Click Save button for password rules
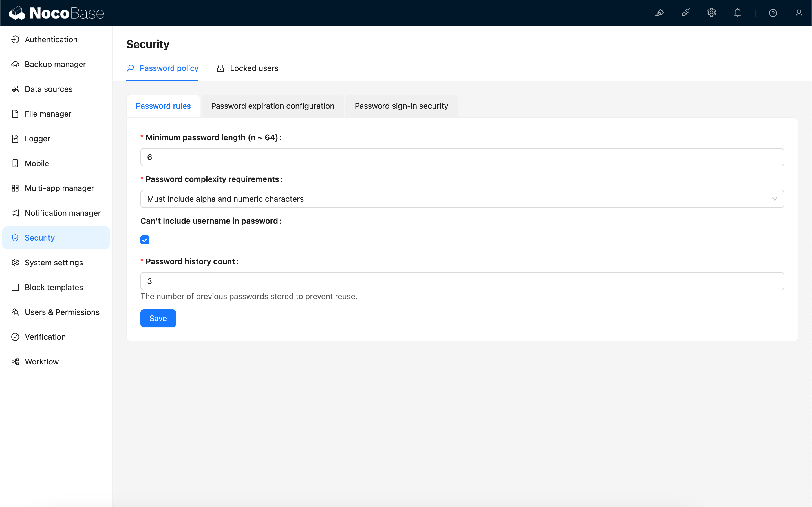The image size is (812, 507). click(158, 318)
